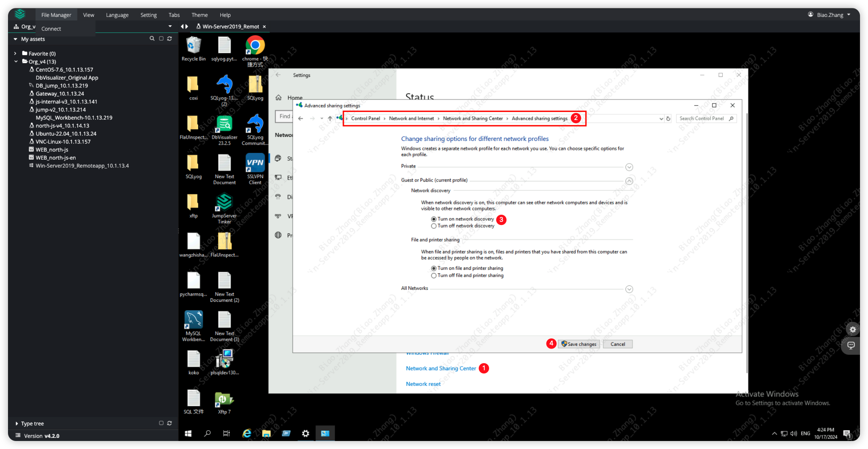Screen dimensions: 868x449
Task: Open the Language menu
Action: [117, 15]
